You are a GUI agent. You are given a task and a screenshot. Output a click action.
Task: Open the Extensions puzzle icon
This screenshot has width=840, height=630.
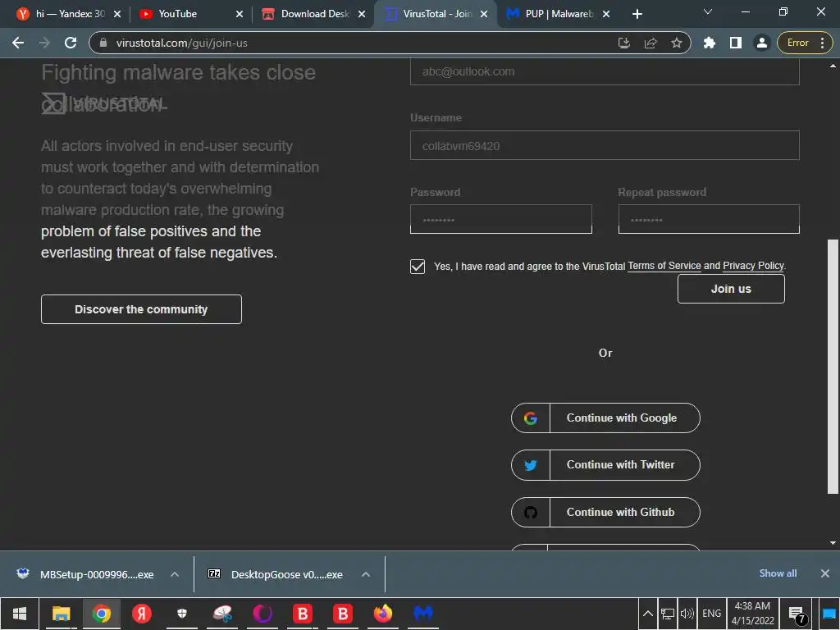point(710,43)
